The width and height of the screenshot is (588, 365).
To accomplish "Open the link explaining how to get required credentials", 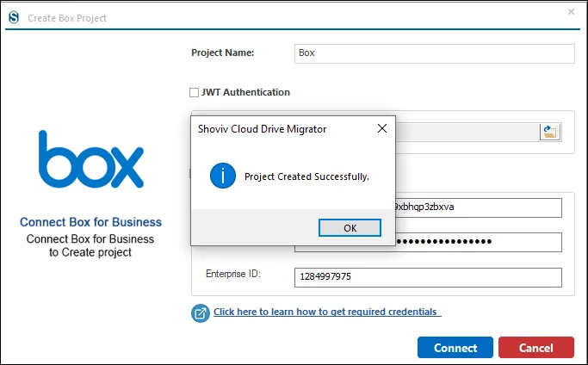I will click(x=327, y=312).
